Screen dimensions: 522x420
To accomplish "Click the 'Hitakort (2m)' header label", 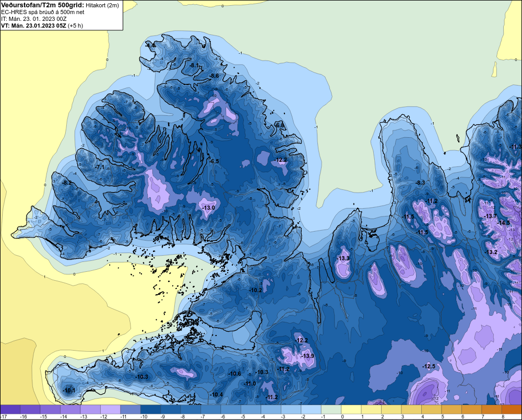I will (x=102, y=5).
